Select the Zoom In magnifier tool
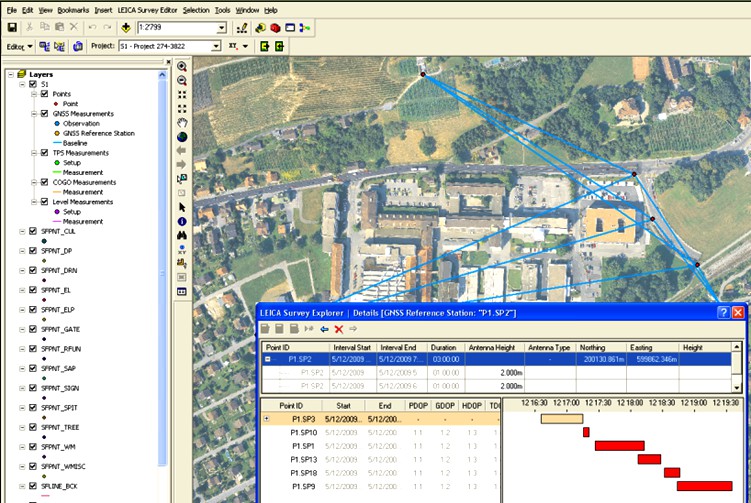Screen dimensions: 751x503 [x=182, y=67]
